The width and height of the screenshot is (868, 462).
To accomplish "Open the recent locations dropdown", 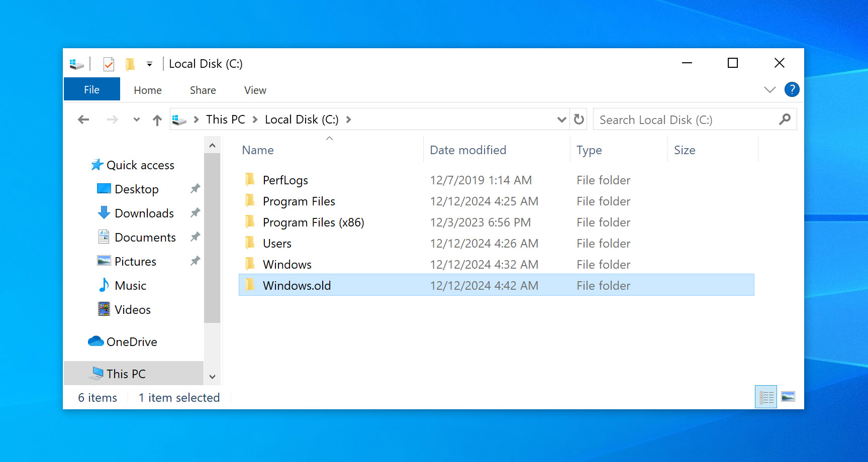I will point(136,120).
